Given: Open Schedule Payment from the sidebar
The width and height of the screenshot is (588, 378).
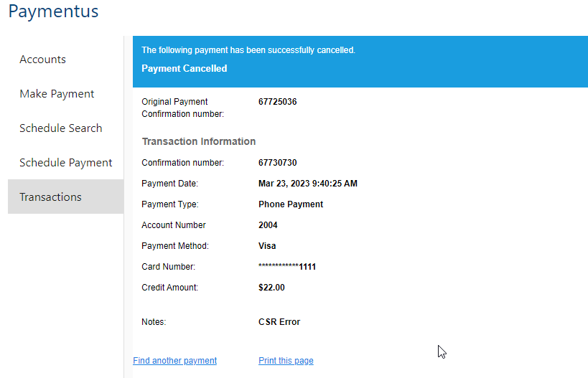Looking at the screenshot, I should click(66, 163).
